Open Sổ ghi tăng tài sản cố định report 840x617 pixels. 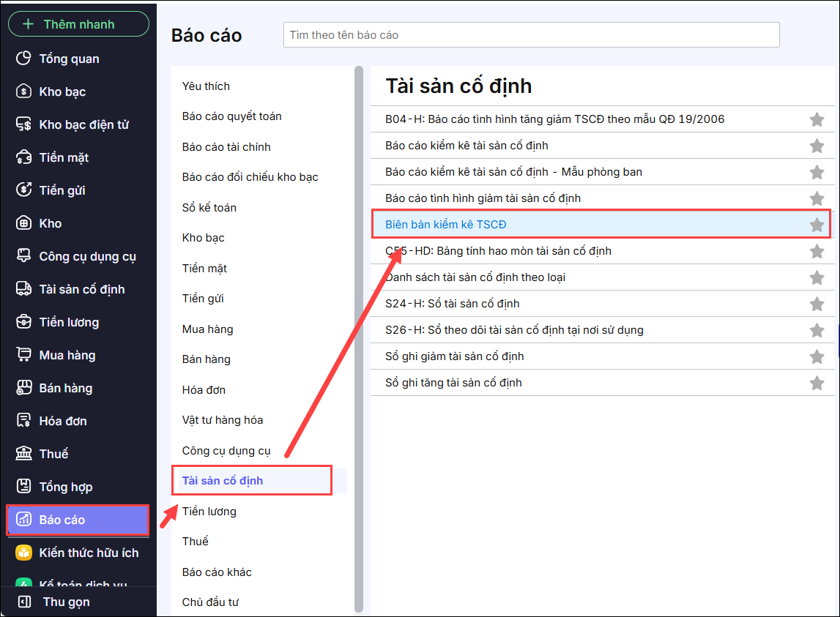pos(453,382)
